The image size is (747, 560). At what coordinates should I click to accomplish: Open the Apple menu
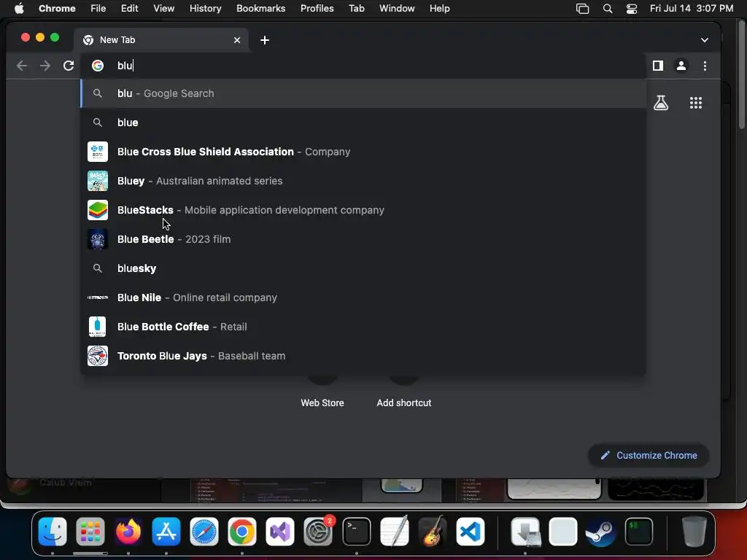point(19,9)
